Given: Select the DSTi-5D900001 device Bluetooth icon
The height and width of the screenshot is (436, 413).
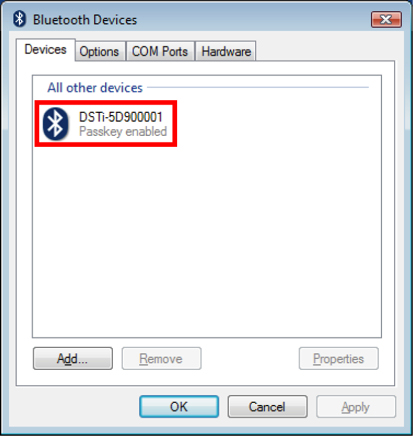Looking at the screenshot, I should [x=55, y=124].
